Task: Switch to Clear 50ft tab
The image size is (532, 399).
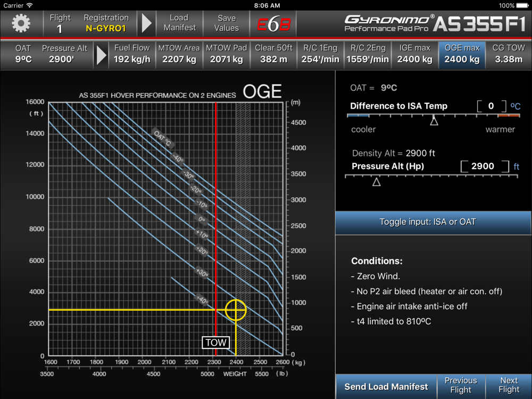Action: coord(273,54)
